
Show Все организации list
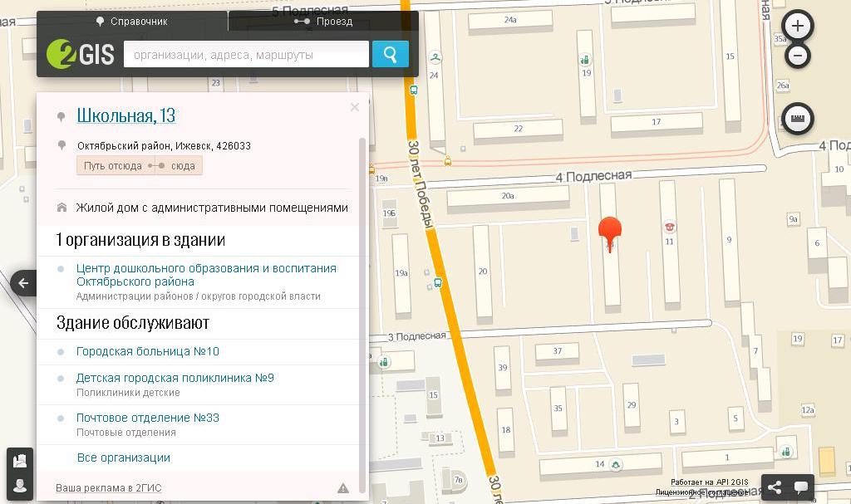(x=124, y=458)
